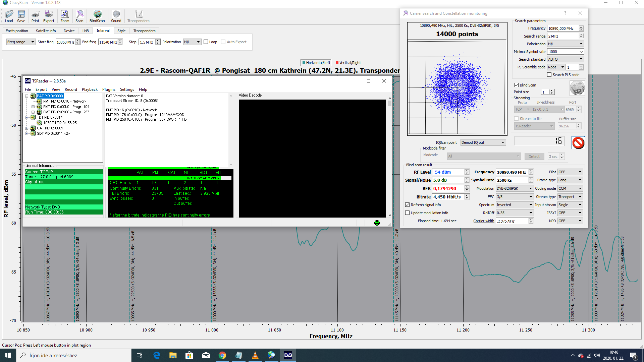Open the Polarization H/L dropdown in Interval tab
644x362 pixels.
coord(192,42)
